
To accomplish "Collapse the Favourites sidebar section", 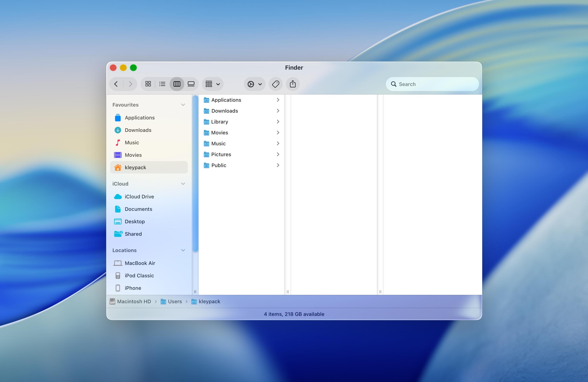I will tap(183, 105).
